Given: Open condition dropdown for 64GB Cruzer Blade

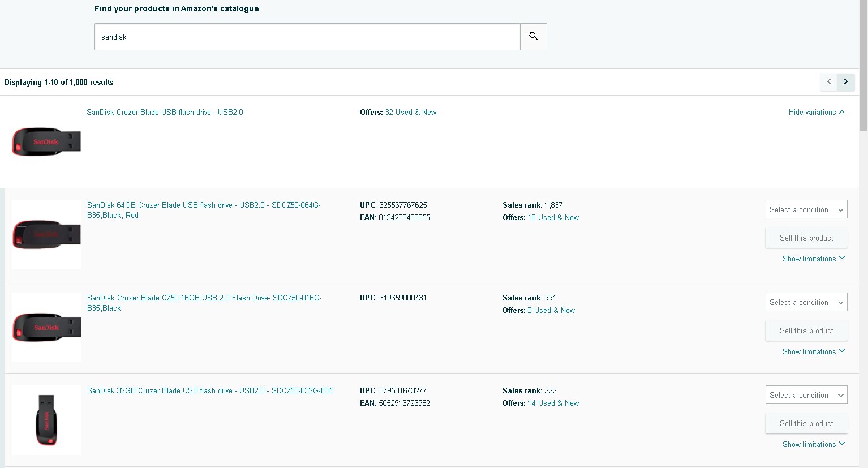Looking at the screenshot, I should 806,209.
